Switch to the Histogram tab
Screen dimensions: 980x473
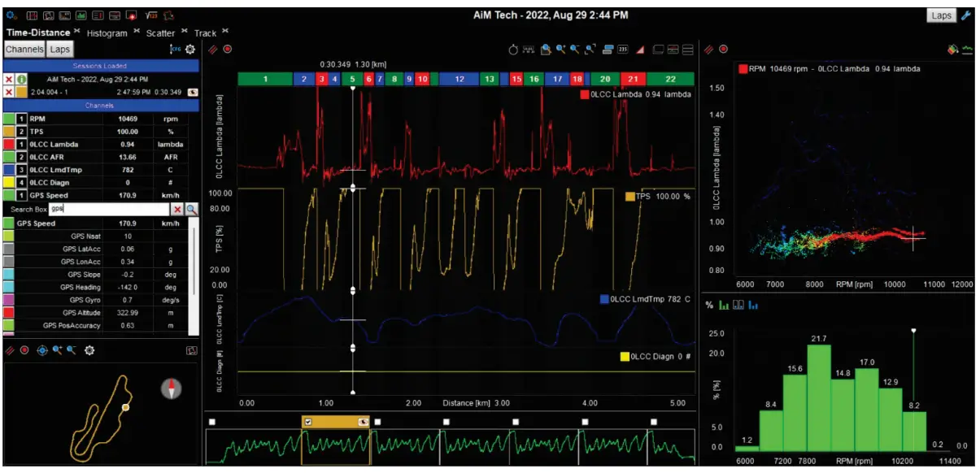[107, 33]
